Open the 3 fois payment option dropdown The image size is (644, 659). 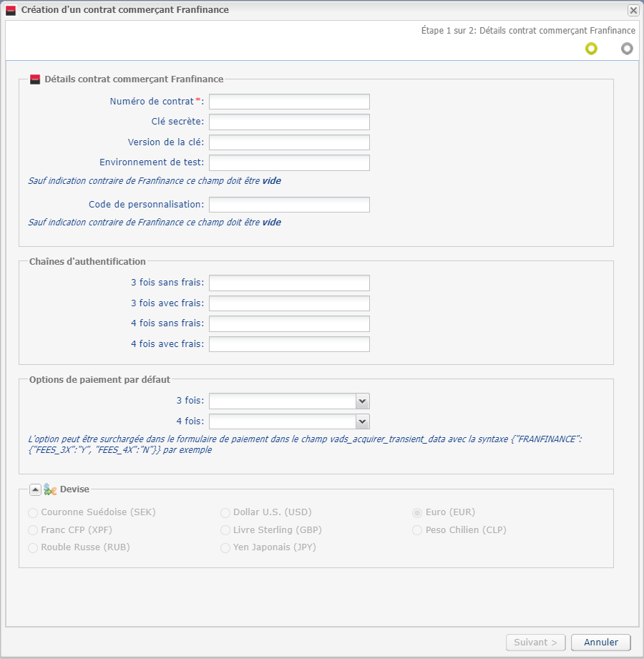pos(362,401)
